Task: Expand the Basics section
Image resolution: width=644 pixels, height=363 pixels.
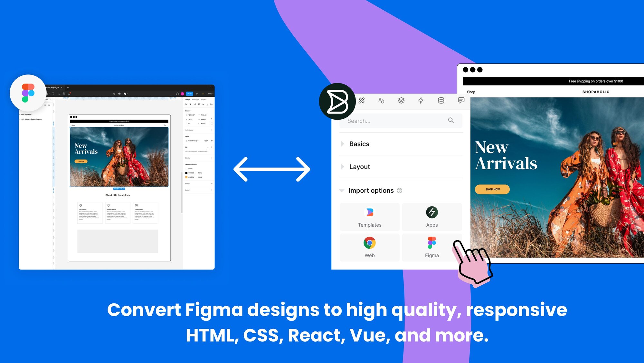Action: point(345,143)
